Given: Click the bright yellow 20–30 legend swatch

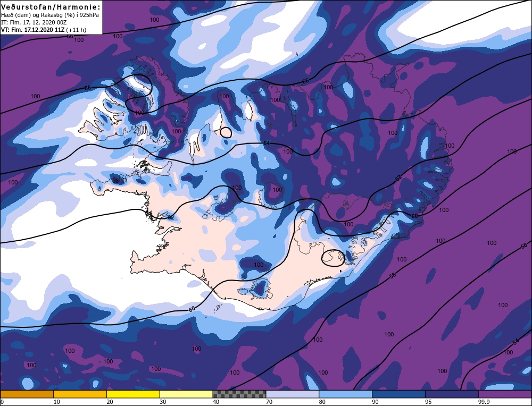Looking at the screenshot, I should [x=133, y=394].
